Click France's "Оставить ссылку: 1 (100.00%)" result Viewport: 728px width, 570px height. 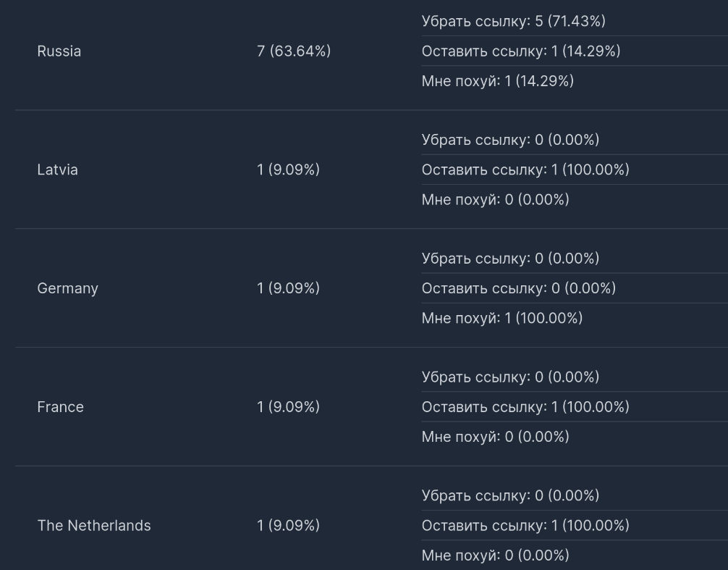[525, 407]
